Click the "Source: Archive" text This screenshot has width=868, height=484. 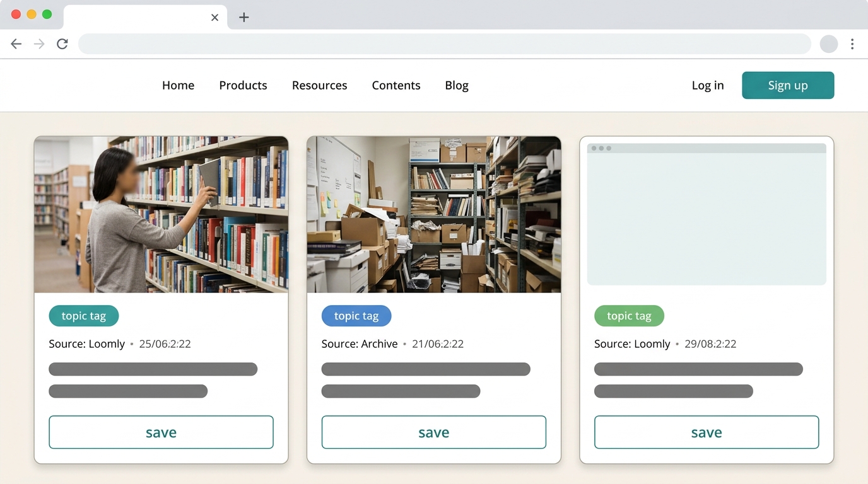pos(360,344)
